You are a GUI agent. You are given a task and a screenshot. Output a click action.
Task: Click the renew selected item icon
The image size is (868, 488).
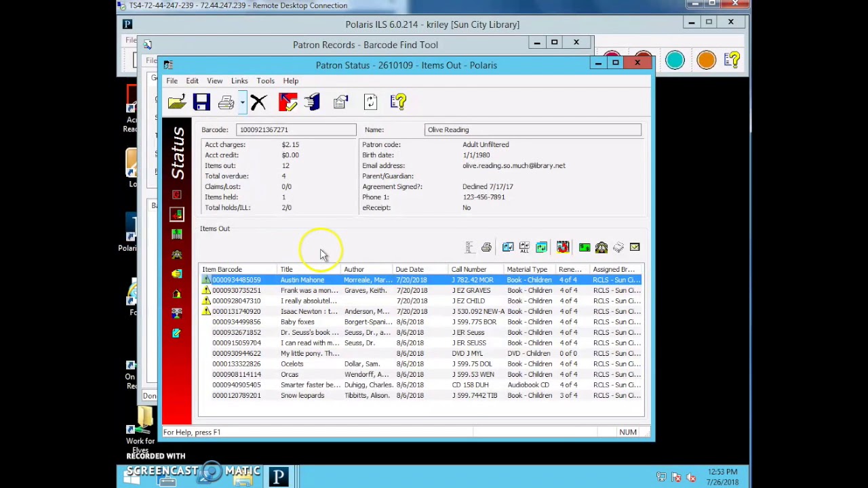[x=508, y=247]
